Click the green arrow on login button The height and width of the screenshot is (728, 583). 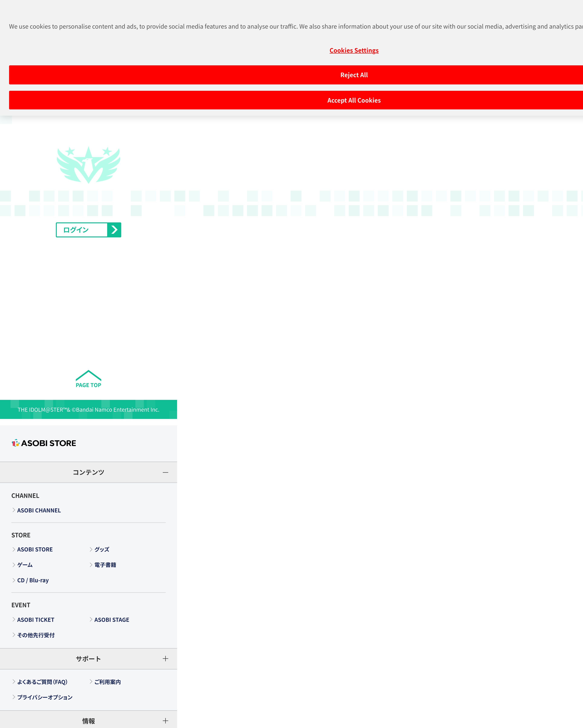[x=114, y=230]
